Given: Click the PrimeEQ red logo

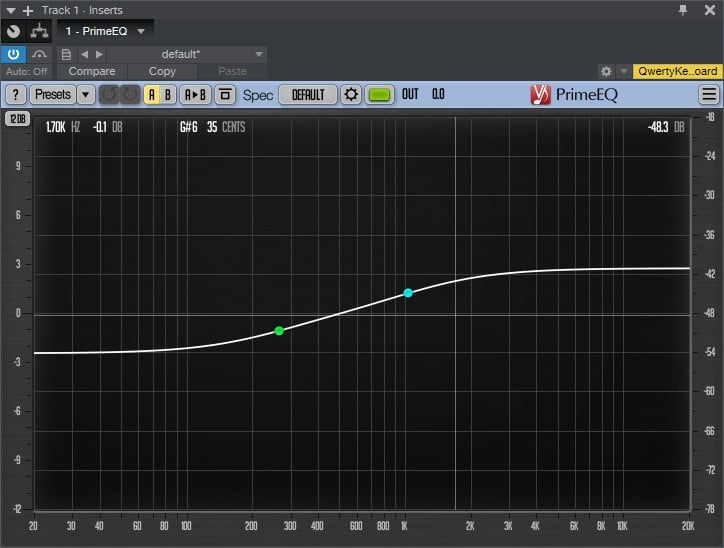Looking at the screenshot, I should (x=540, y=95).
